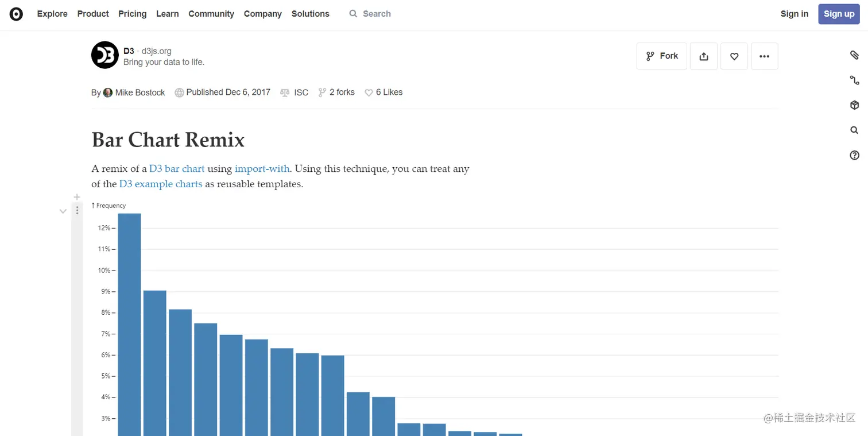The image size is (868, 436).
Task: Open the help question mark icon
Action: (x=854, y=155)
